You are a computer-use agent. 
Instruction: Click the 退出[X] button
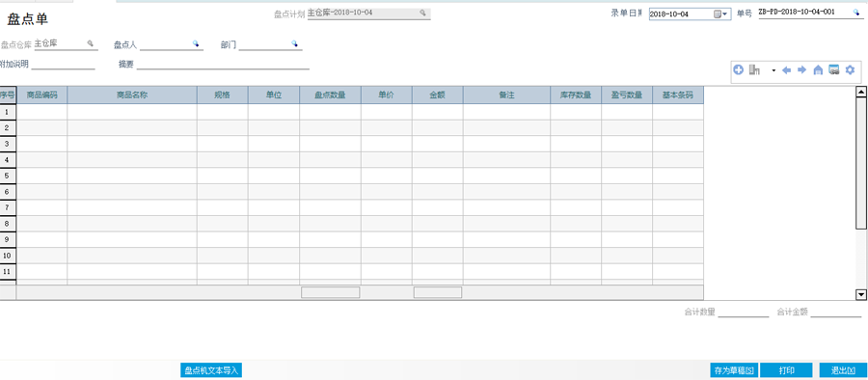click(x=843, y=370)
